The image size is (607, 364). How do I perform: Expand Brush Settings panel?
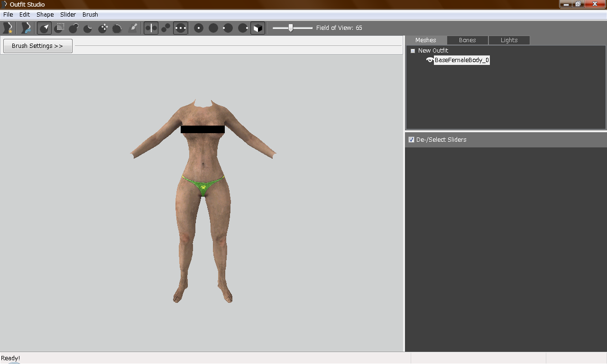click(x=37, y=46)
